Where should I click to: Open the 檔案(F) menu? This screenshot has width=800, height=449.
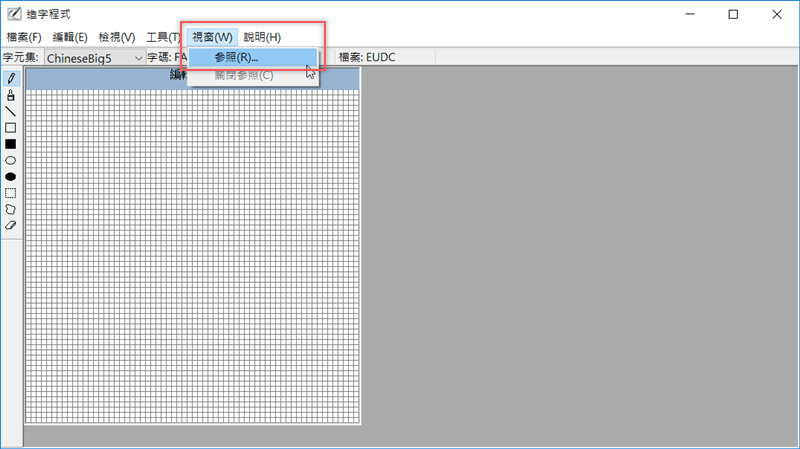point(24,37)
